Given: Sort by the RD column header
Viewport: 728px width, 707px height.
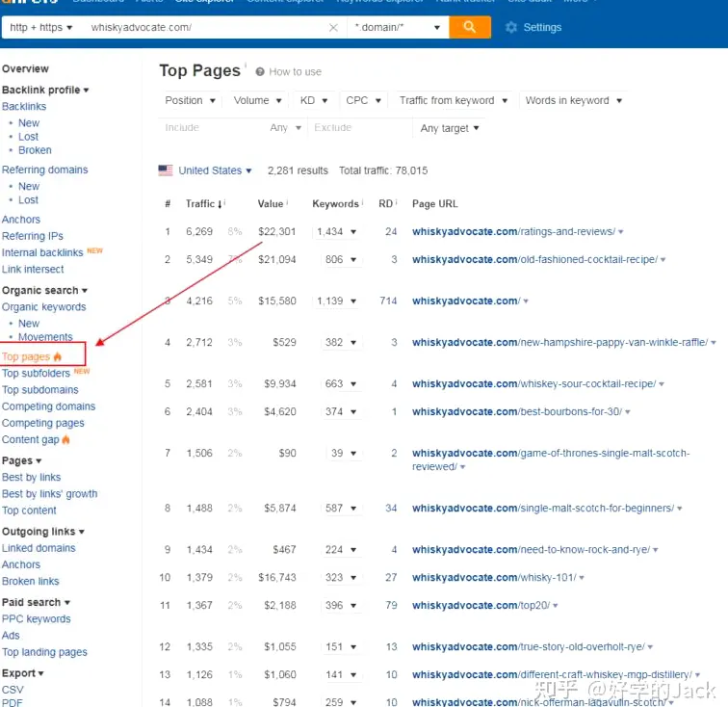Looking at the screenshot, I should (x=385, y=204).
